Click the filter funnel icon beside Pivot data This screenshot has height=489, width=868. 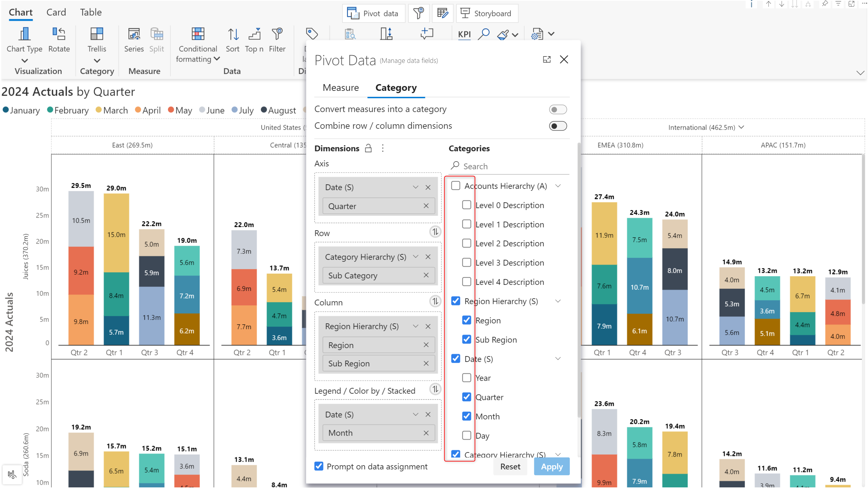click(x=419, y=13)
